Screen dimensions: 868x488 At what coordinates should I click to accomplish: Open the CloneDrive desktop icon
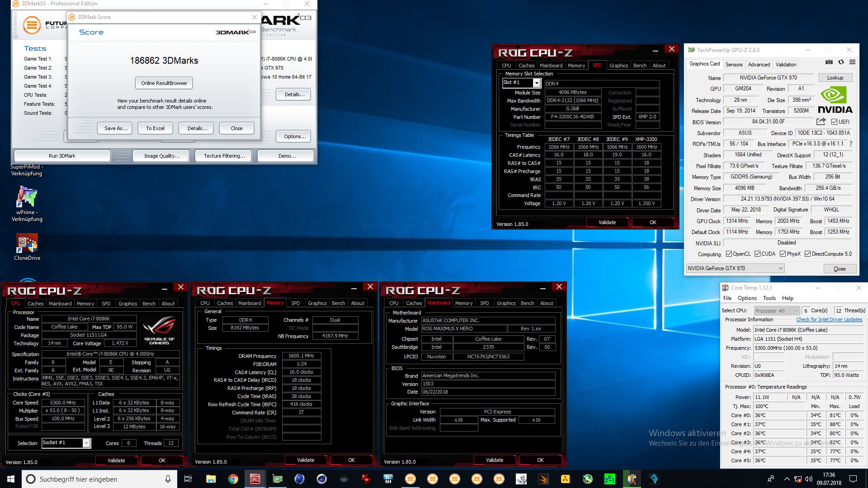click(x=27, y=247)
